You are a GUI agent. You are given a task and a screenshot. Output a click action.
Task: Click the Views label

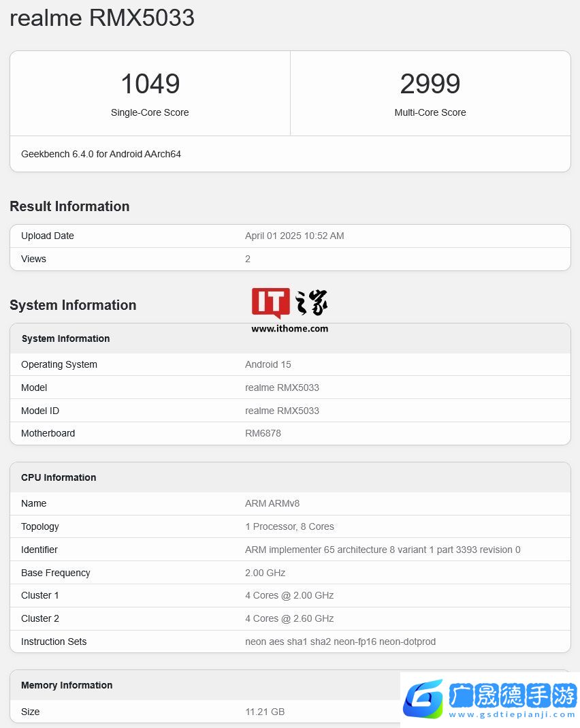pyautogui.click(x=33, y=259)
